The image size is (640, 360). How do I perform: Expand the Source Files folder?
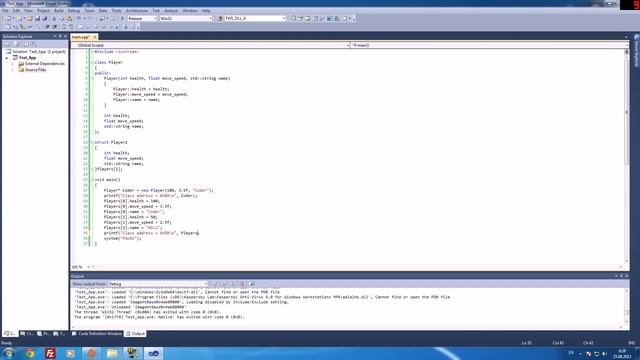click(13, 70)
